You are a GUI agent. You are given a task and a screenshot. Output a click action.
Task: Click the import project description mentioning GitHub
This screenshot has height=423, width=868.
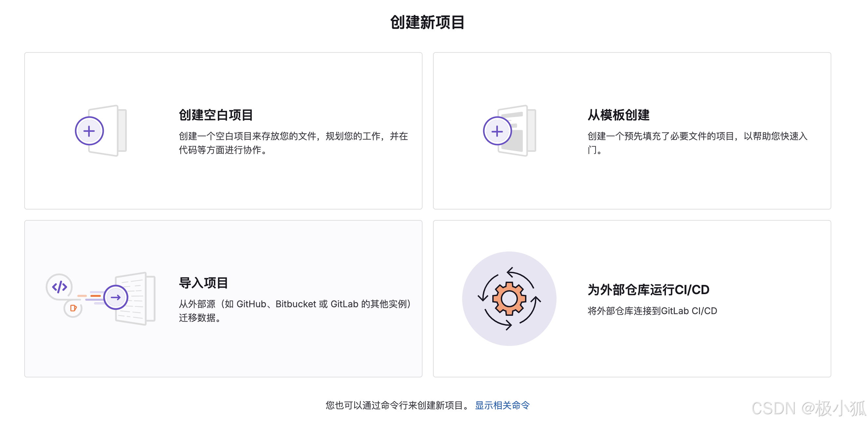point(294,304)
